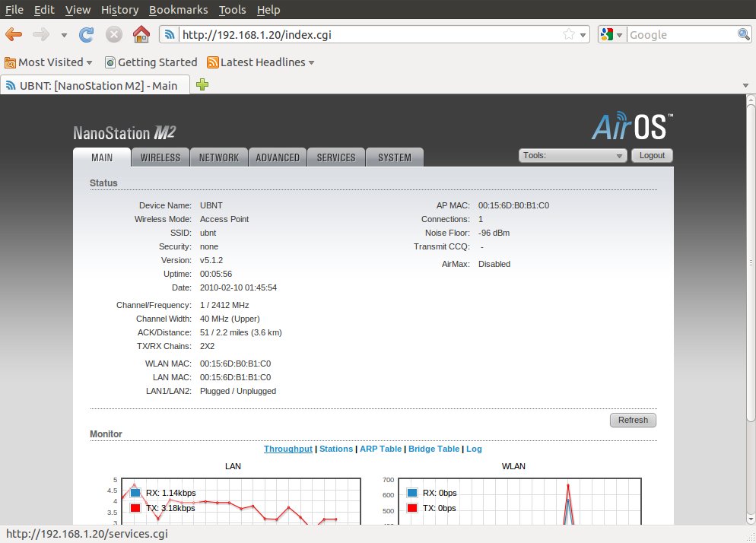Viewport: 756px width, 543px height.
Task: Click the Logout button
Action: click(x=652, y=155)
